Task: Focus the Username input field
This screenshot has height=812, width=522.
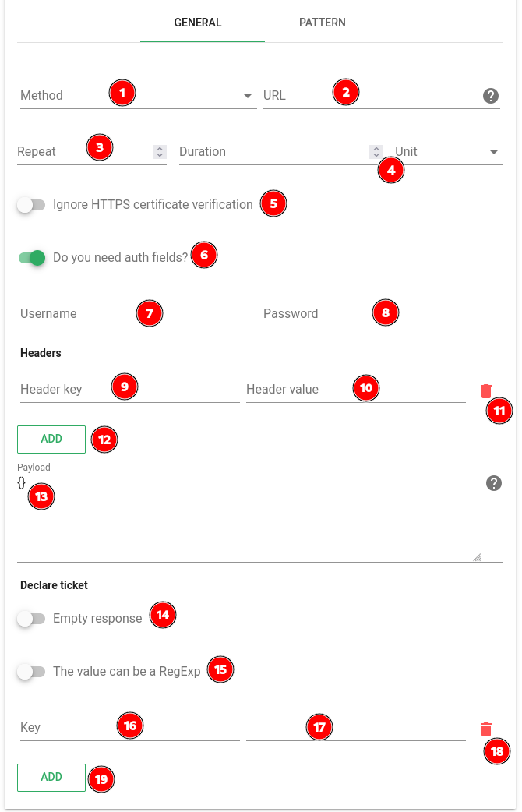Action: (138, 314)
